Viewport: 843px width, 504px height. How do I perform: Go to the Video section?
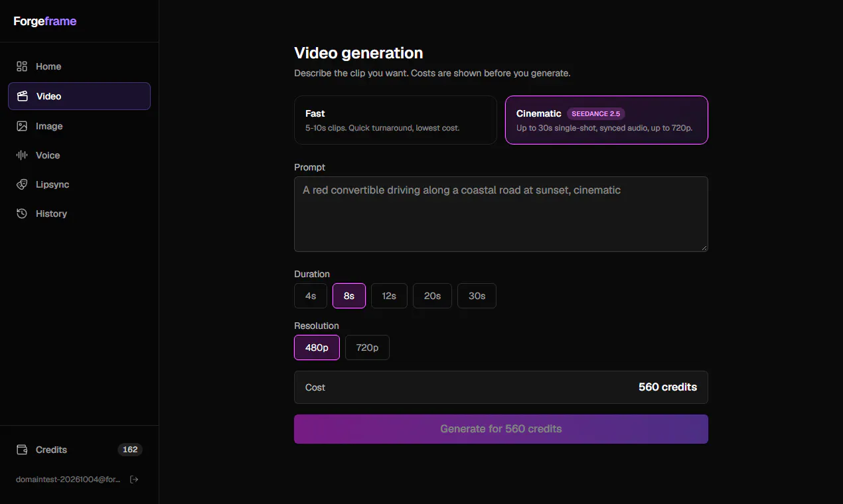point(79,96)
